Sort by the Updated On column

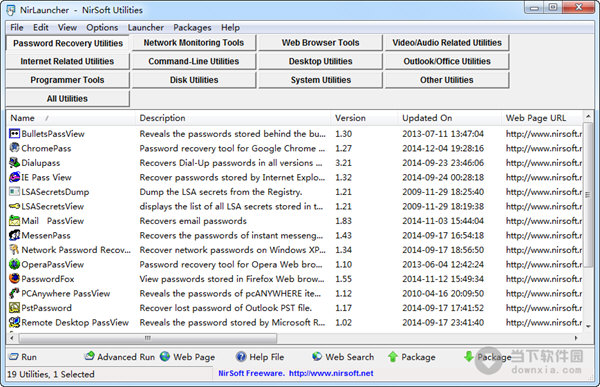pyautogui.click(x=449, y=118)
